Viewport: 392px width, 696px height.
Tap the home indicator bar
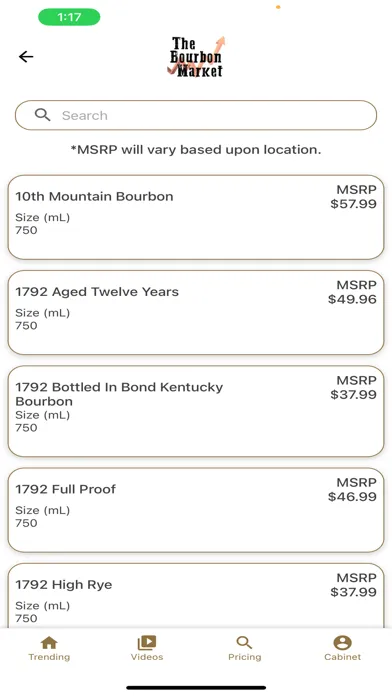click(196, 688)
